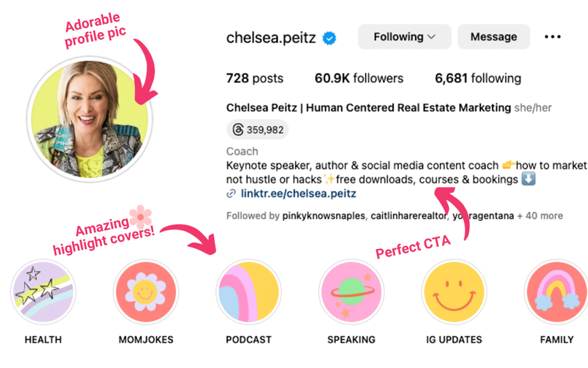Open the three-dot options menu
Image resolution: width=588 pixels, height=368 pixels.
[x=553, y=36]
